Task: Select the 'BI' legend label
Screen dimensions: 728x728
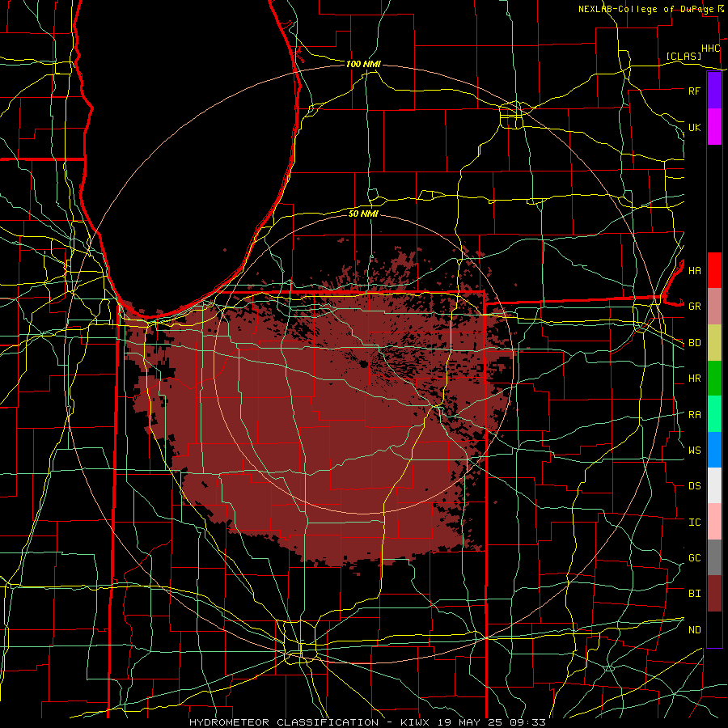Action: coord(694,594)
